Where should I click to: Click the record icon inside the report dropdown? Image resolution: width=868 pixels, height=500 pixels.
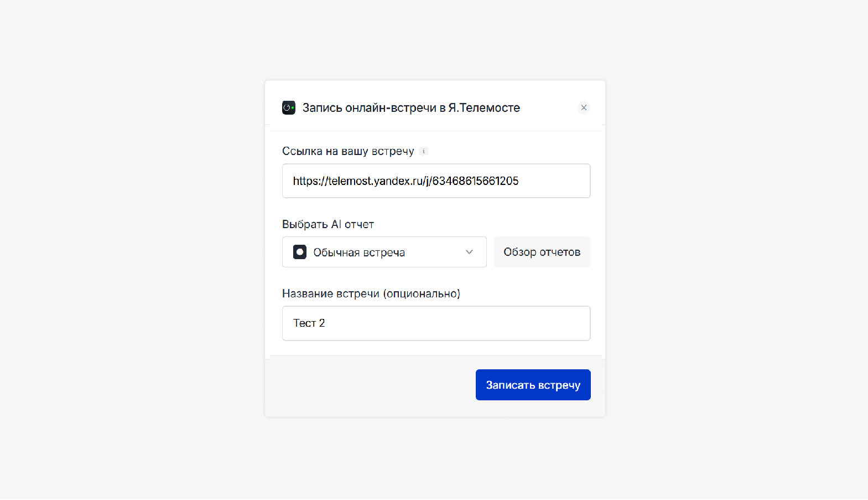point(300,252)
